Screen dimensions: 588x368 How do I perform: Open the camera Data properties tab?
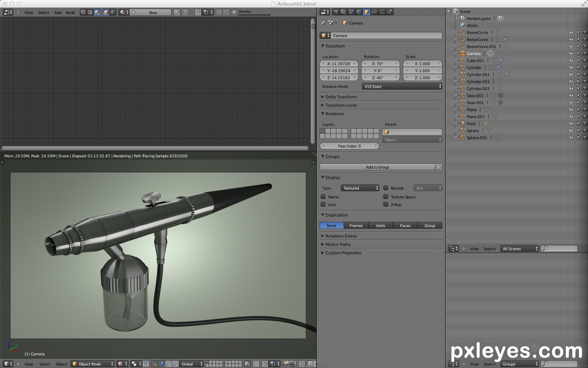pyautogui.click(x=382, y=12)
